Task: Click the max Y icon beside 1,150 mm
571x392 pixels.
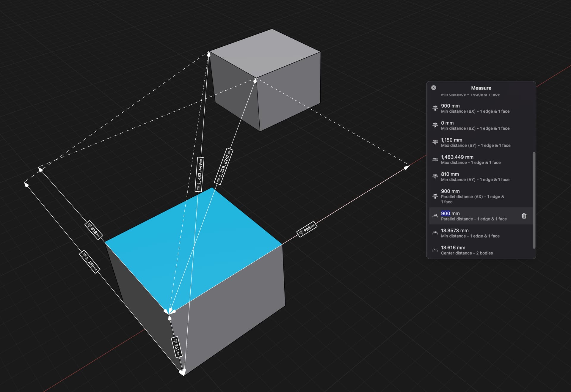Action: coord(435,143)
